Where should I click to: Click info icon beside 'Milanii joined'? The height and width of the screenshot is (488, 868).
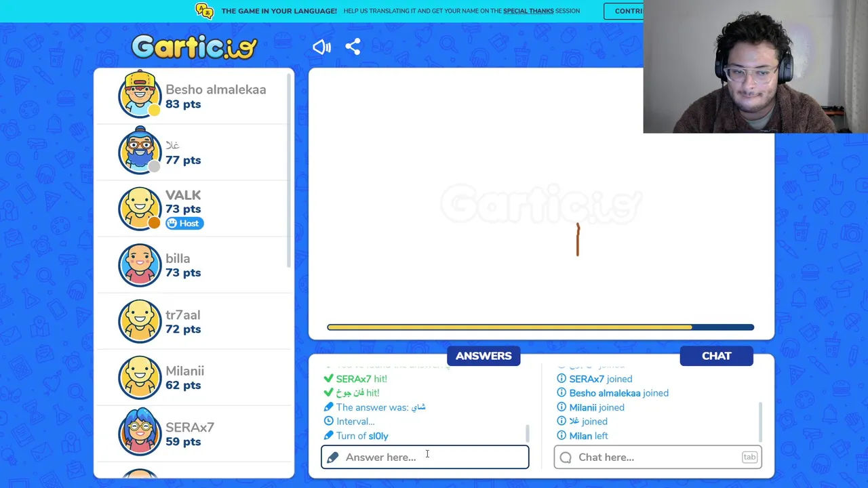pyautogui.click(x=561, y=407)
